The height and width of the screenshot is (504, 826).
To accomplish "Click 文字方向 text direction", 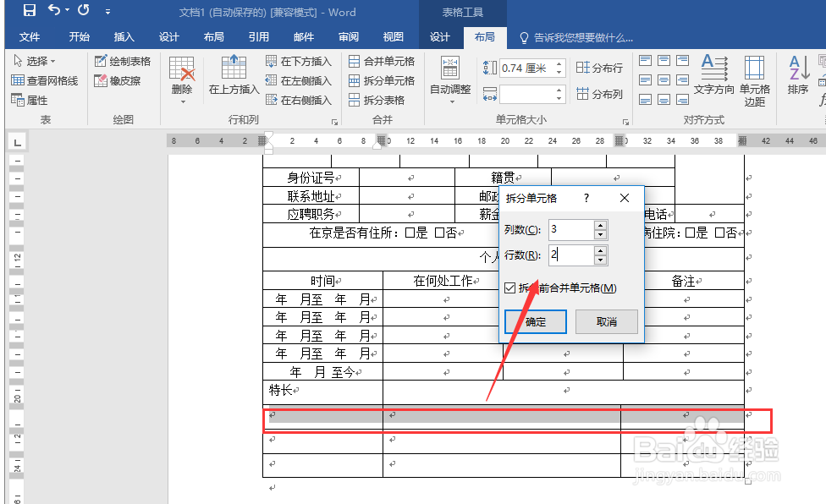I will [713, 74].
